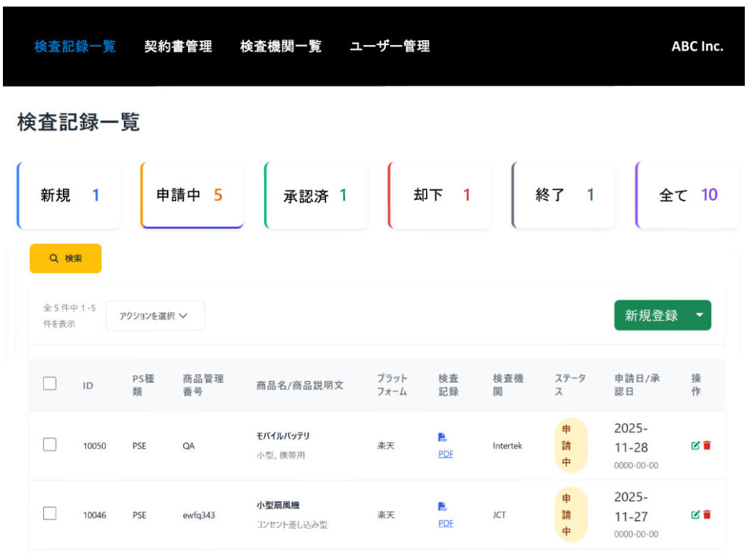
Task: Click the edit icon for record 10046
Action: click(695, 515)
